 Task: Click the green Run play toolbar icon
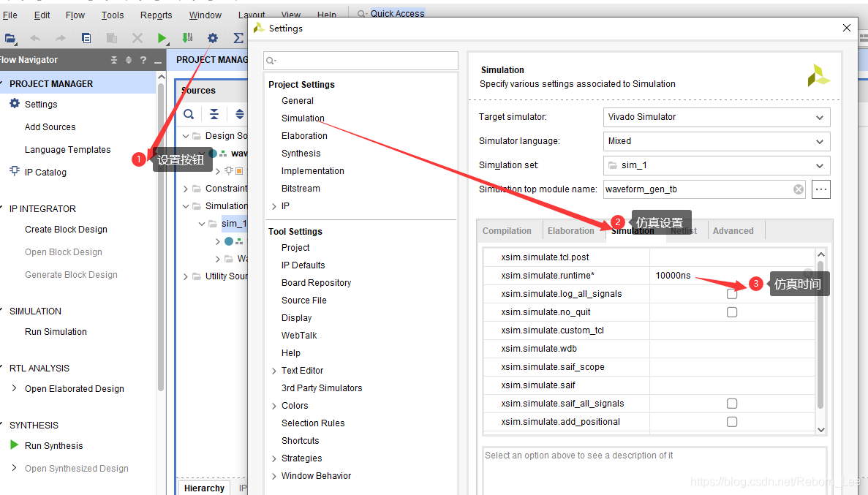click(162, 38)
